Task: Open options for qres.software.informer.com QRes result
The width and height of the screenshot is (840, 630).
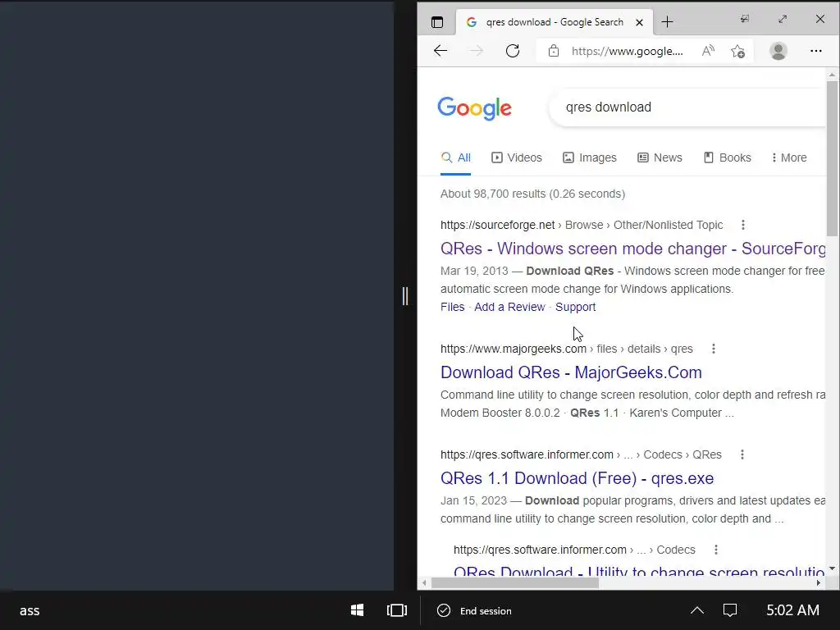Action: click(742, 454)
